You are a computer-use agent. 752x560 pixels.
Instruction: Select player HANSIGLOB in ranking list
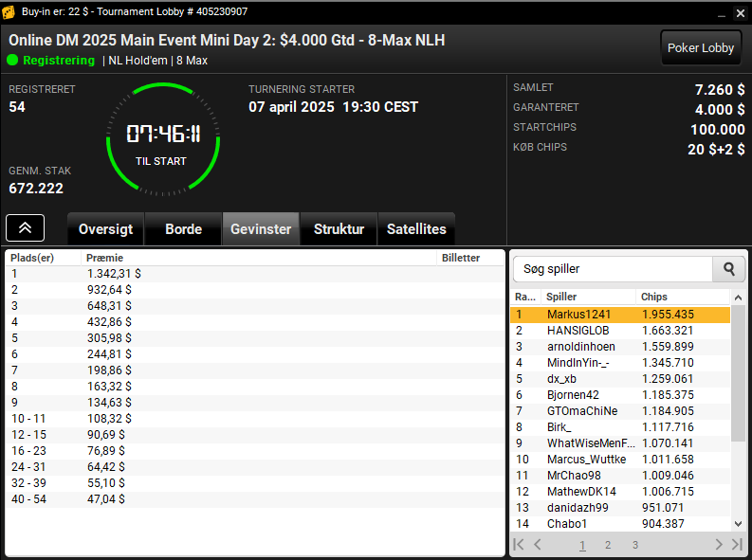620,331
